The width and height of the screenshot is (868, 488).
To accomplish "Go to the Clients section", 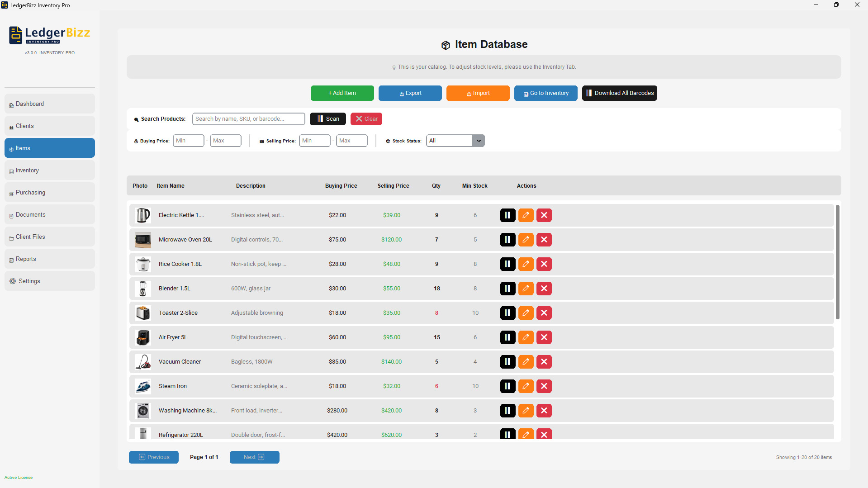I will pos(50,126).
